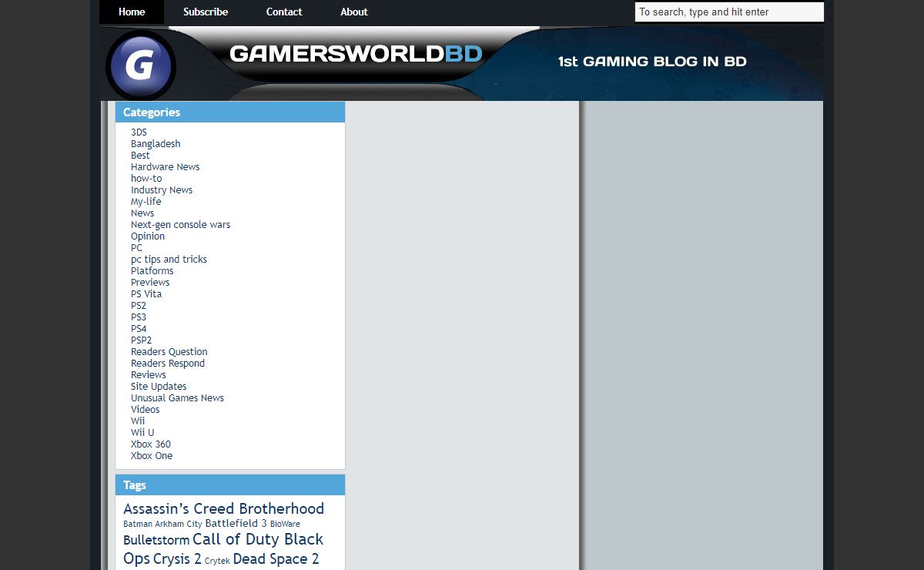Viewport: 924px width, 570px height.
Task: Click the GAMERSWORLDBD site title
Action: click(356, 54)
